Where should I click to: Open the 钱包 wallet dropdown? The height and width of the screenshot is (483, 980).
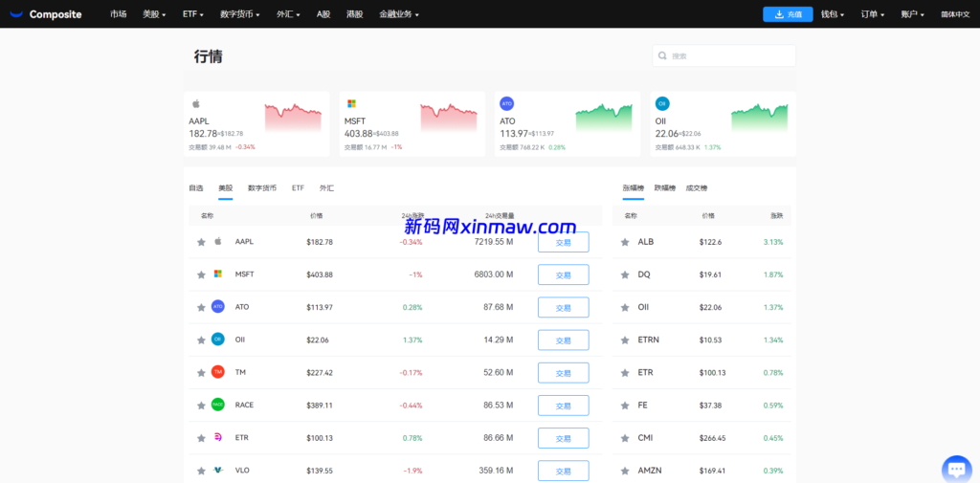(x=834, y=13)
